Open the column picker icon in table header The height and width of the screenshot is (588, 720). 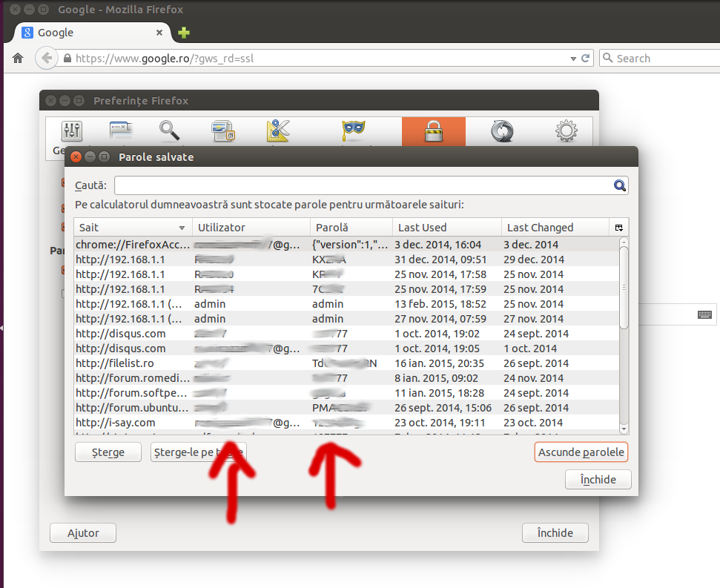point(619,228)
